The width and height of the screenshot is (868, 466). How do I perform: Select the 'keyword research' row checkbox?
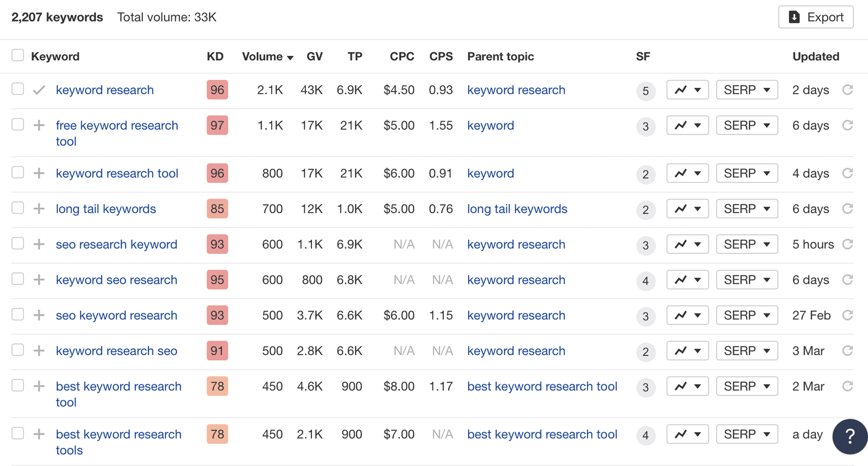(x=18, y=89)
